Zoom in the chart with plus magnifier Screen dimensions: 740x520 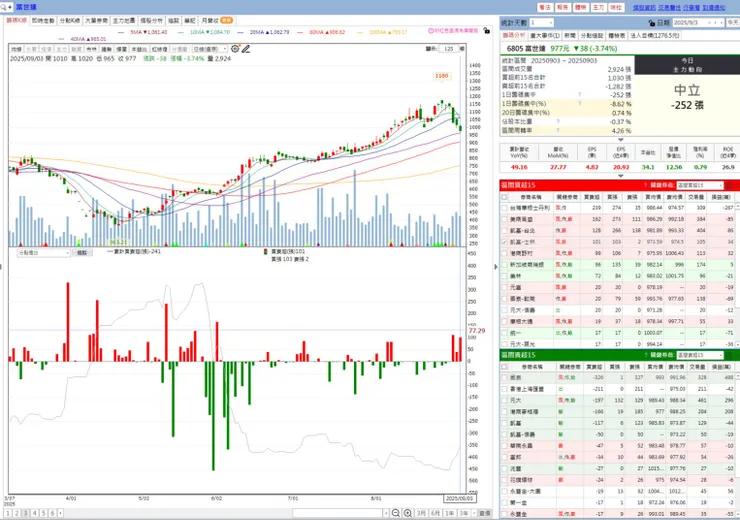click(x=408, y=513)
